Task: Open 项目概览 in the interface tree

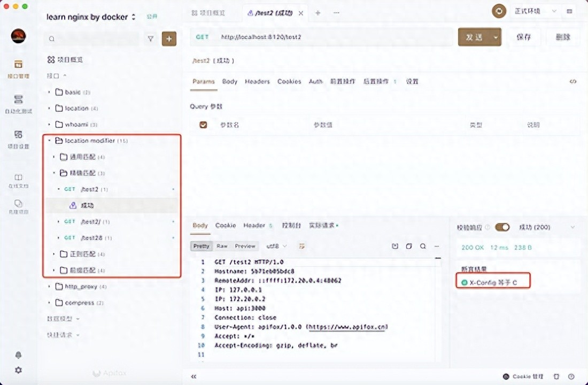Action: [65, 60]
